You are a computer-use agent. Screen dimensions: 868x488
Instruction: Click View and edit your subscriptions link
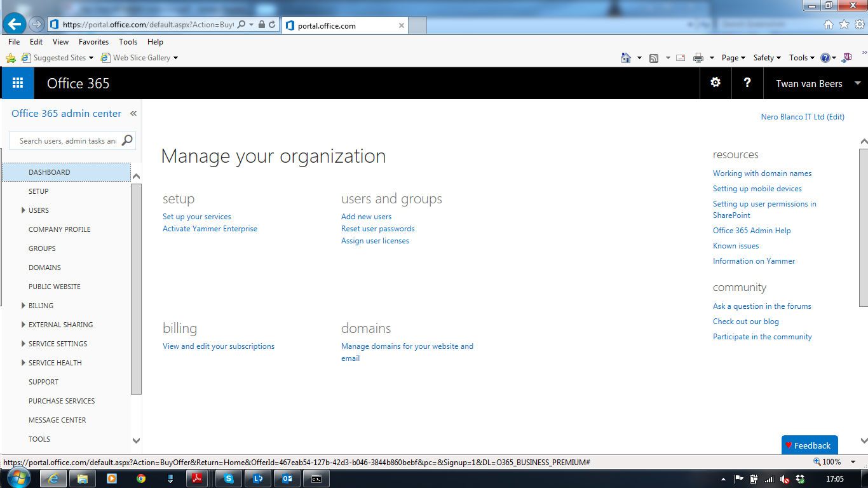pos(219,346)
